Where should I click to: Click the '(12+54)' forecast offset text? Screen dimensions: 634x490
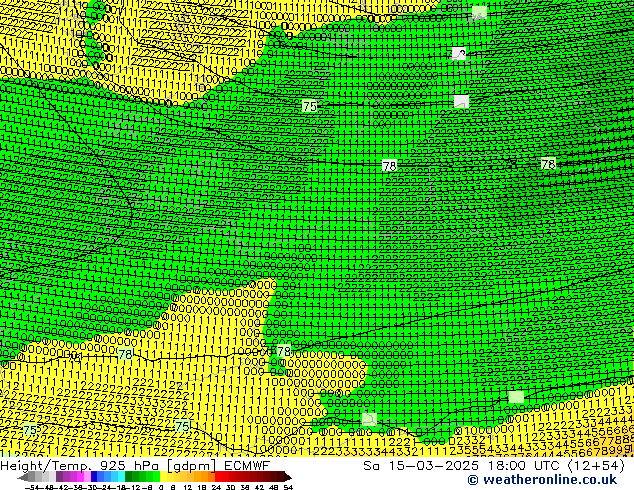click(597, 466)
